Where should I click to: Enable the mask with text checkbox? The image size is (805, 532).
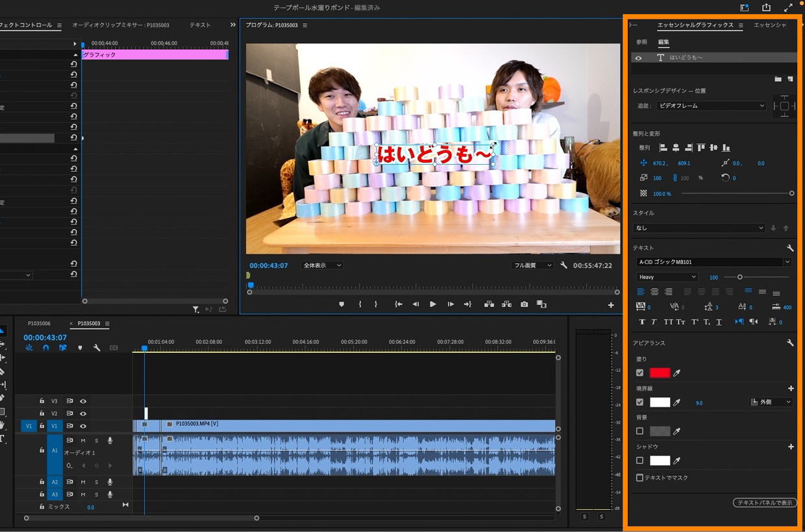pos(639,478)
